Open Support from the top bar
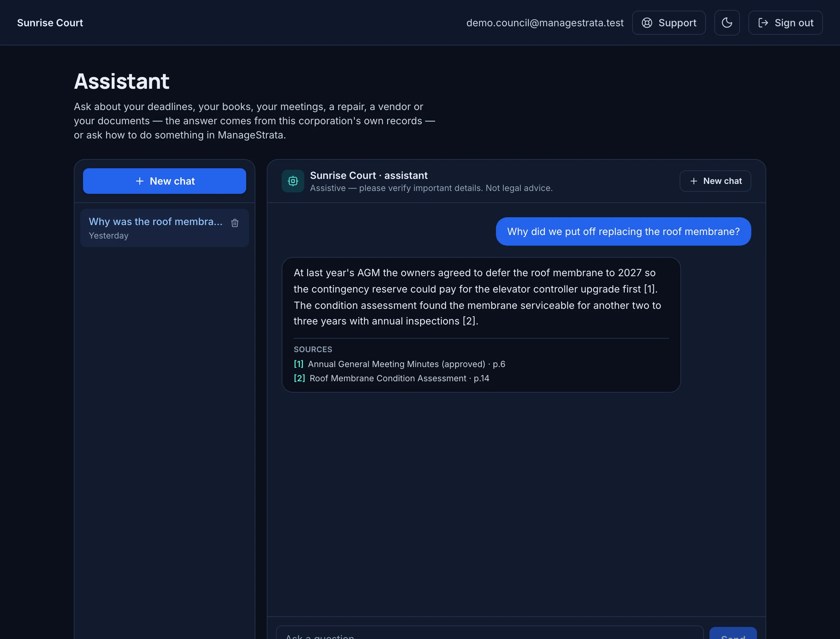Image resolution: width=840 pixels, height=639 pixels. (669, 23)
